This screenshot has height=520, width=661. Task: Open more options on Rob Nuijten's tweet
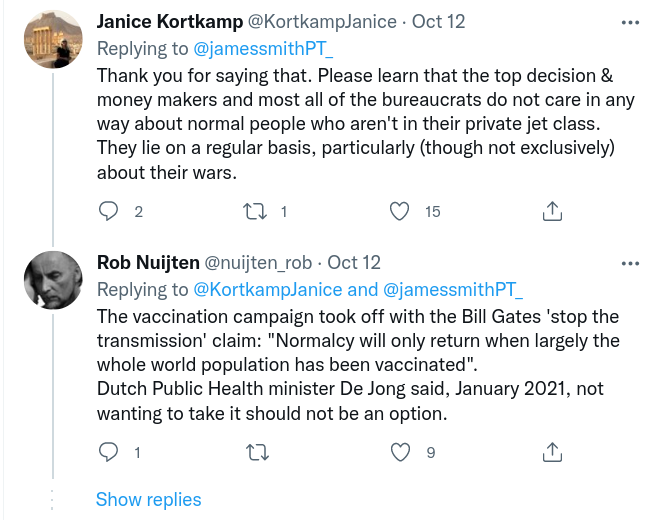click(x=630, y=263)
